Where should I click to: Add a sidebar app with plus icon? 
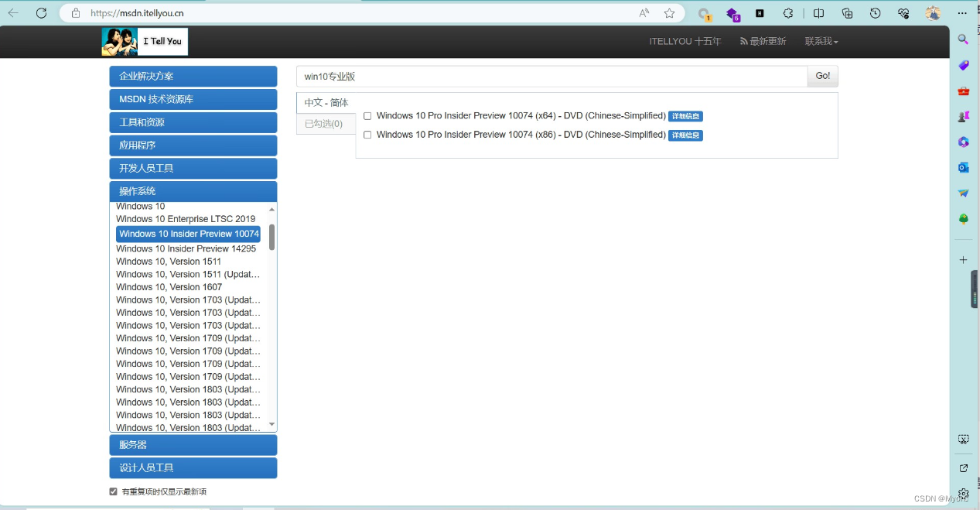963,260
